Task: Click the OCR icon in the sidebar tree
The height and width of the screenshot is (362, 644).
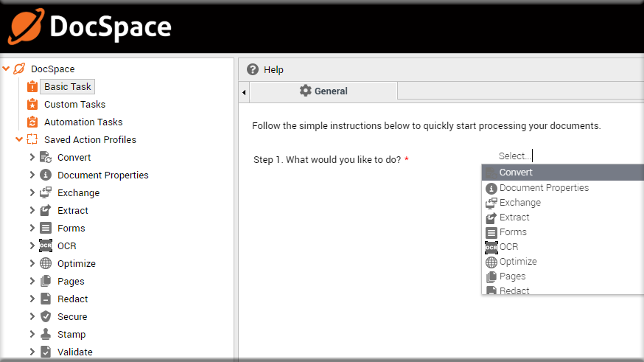Action: (46, 246)
